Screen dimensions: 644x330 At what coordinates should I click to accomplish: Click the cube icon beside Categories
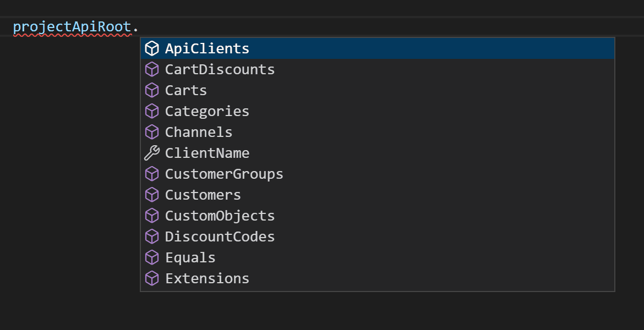(x=151, y=112)
